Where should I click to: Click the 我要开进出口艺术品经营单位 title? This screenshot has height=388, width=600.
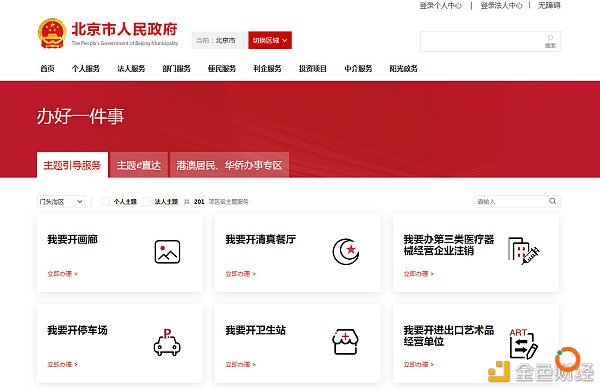coord(448,336)
